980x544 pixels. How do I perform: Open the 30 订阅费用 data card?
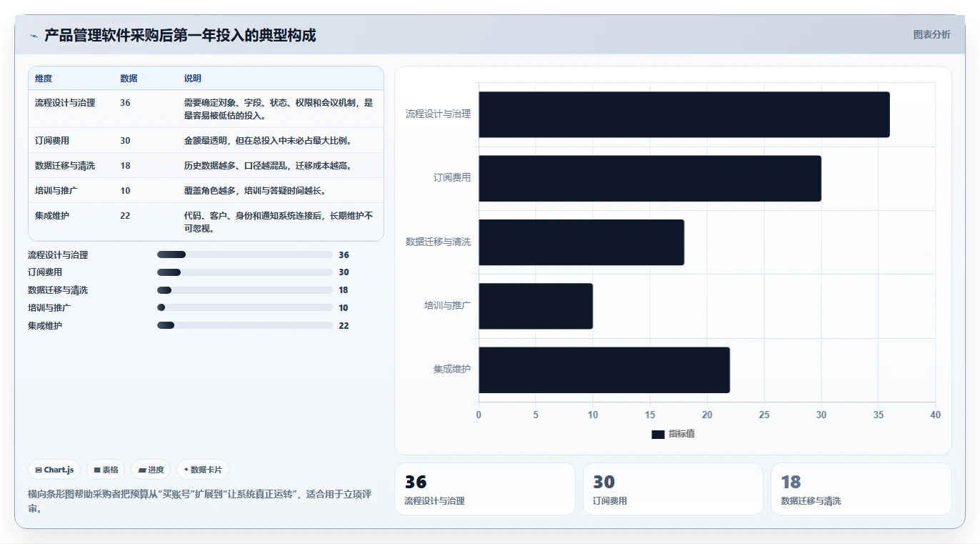click(673, 489)
